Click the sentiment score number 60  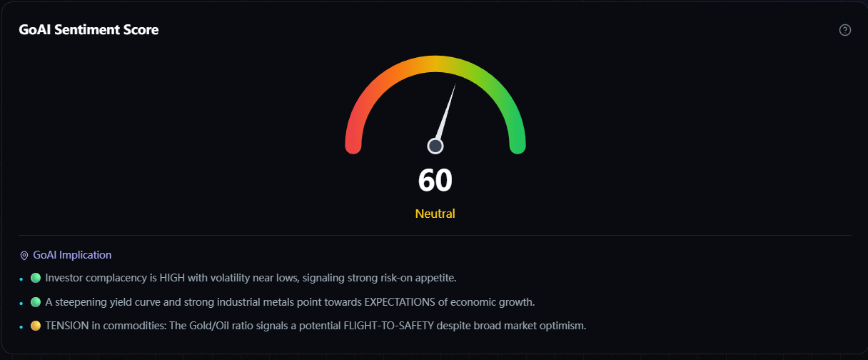[435, 180]
